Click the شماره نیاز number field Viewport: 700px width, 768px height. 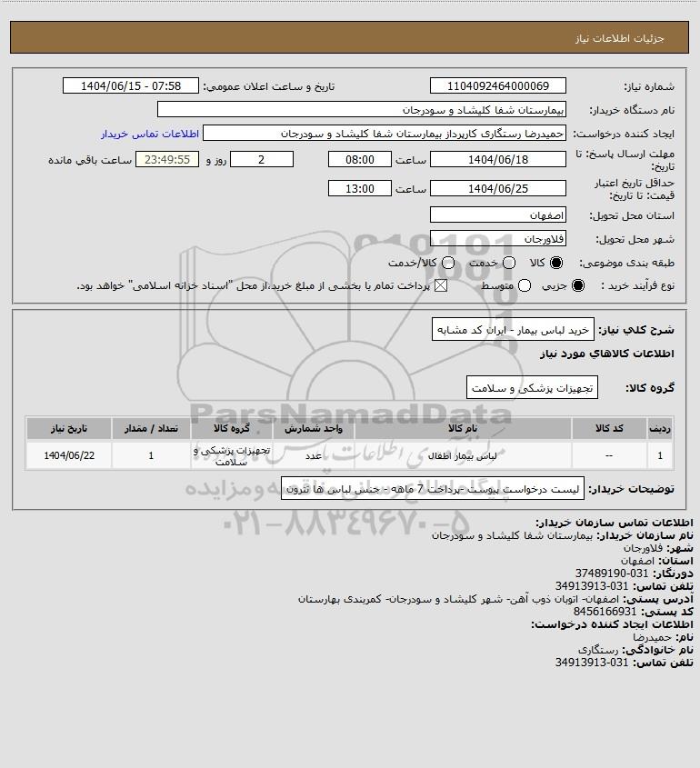(x=497, y=85)
